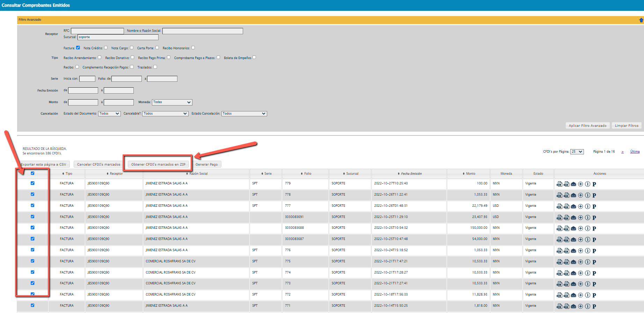Sort table by Fecha Emisión column
The image size is (644, 313).
[x=411, y=174]
